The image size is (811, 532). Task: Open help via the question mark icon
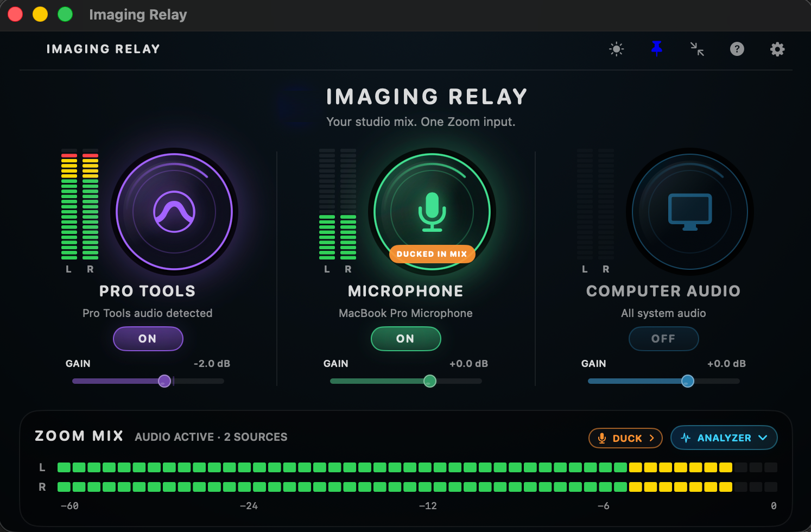tap(737, 49)
